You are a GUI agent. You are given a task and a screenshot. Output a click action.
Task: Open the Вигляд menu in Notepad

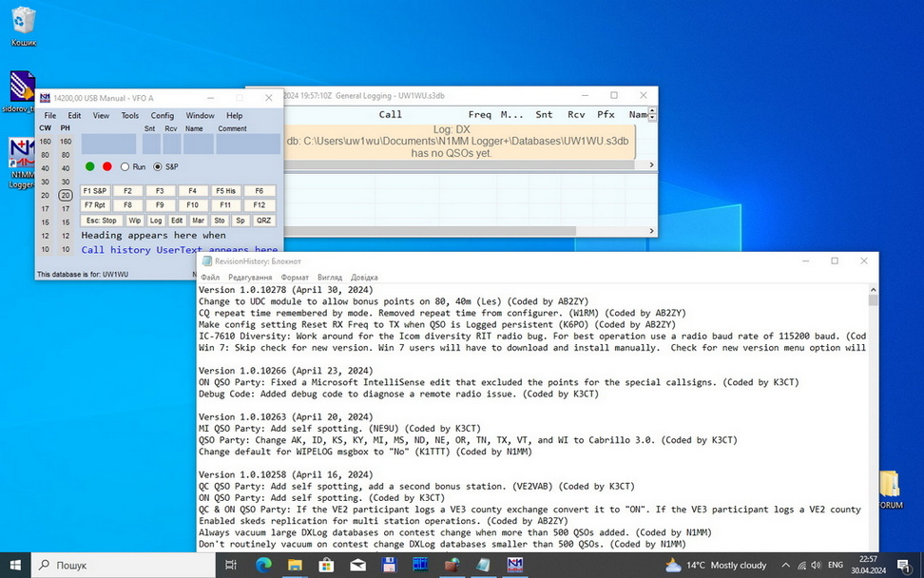(330, 277)
